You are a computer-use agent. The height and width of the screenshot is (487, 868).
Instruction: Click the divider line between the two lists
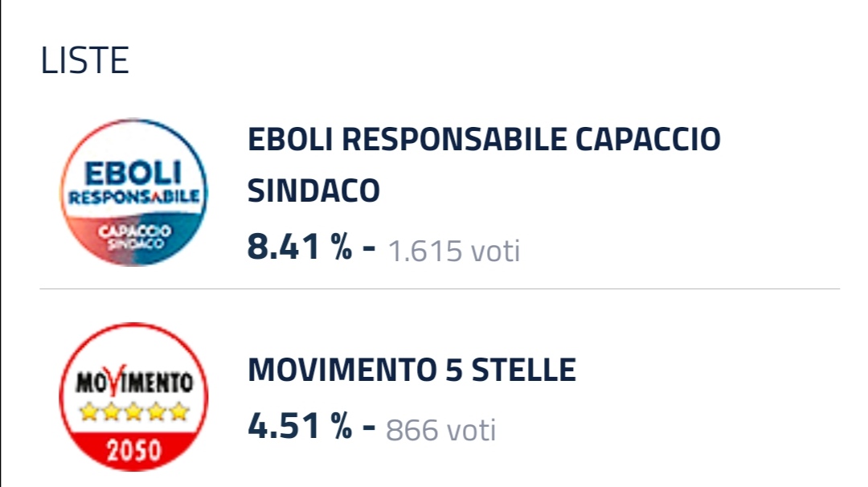440,289
